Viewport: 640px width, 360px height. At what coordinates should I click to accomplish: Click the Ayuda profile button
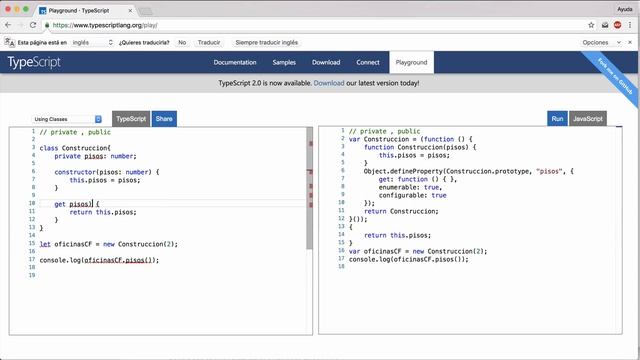[x=624, y=9]
